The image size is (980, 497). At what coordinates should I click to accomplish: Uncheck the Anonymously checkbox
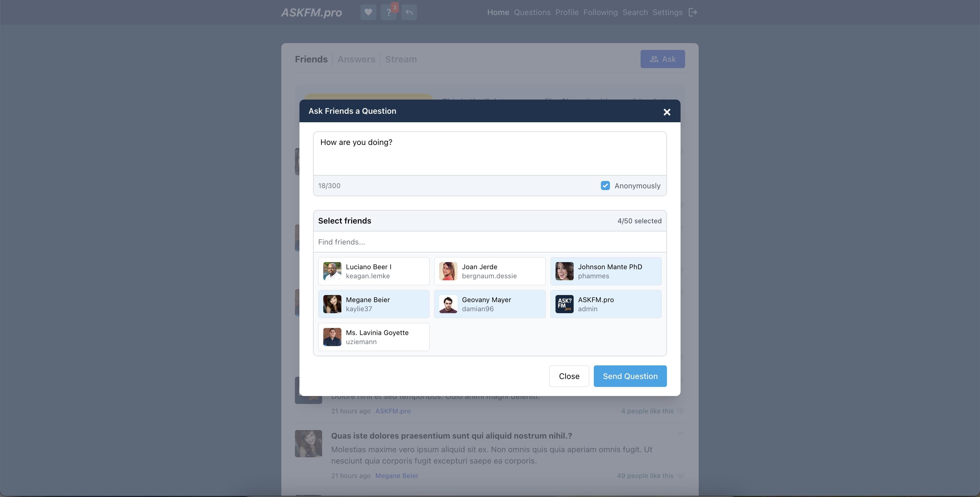pos(605,185)
